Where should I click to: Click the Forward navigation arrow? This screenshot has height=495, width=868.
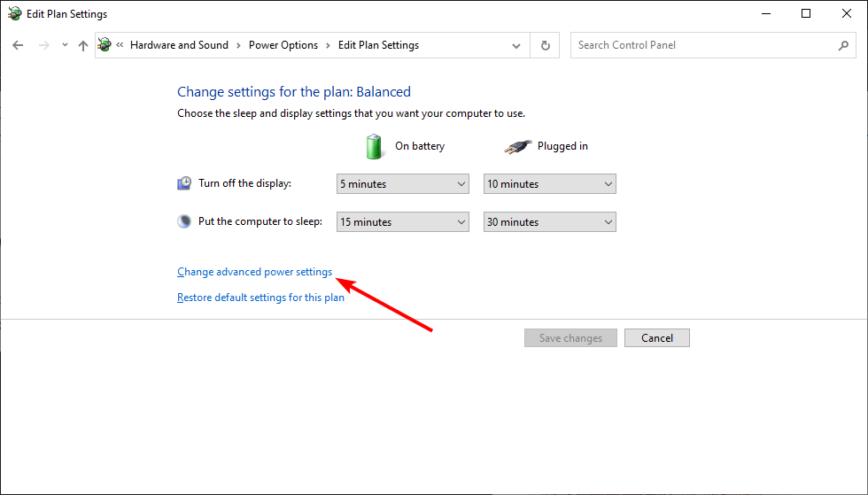click(x=43, y=45)
